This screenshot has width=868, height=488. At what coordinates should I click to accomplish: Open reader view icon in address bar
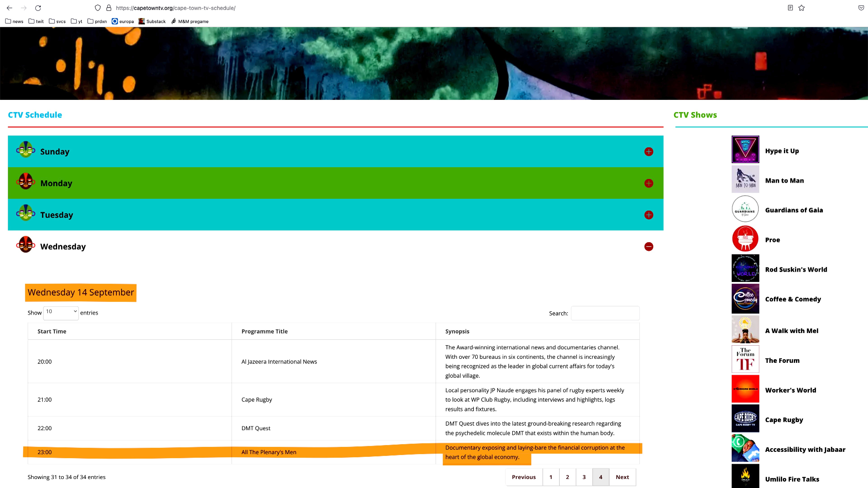(790, 8)
